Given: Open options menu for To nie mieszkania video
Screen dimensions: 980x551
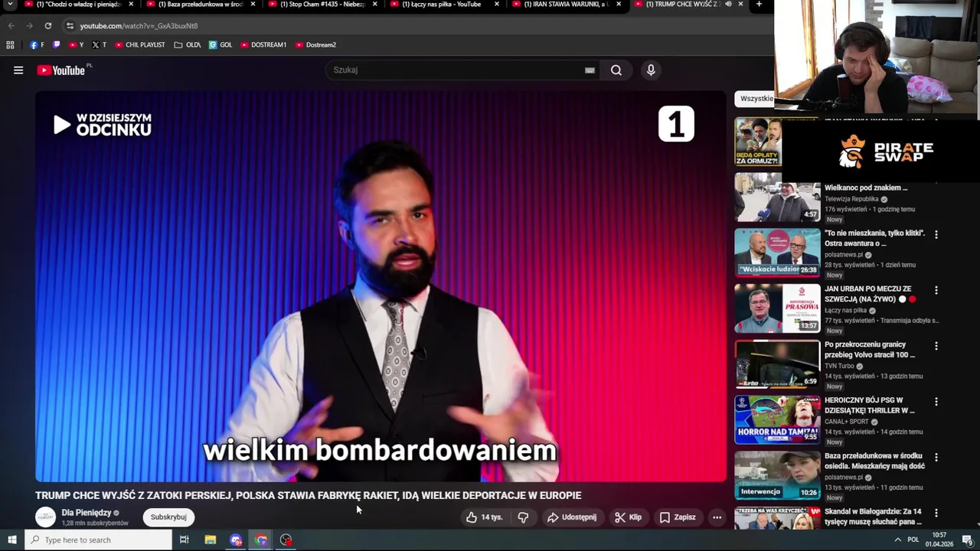Looking at the screenshot, I should point(936,235).
